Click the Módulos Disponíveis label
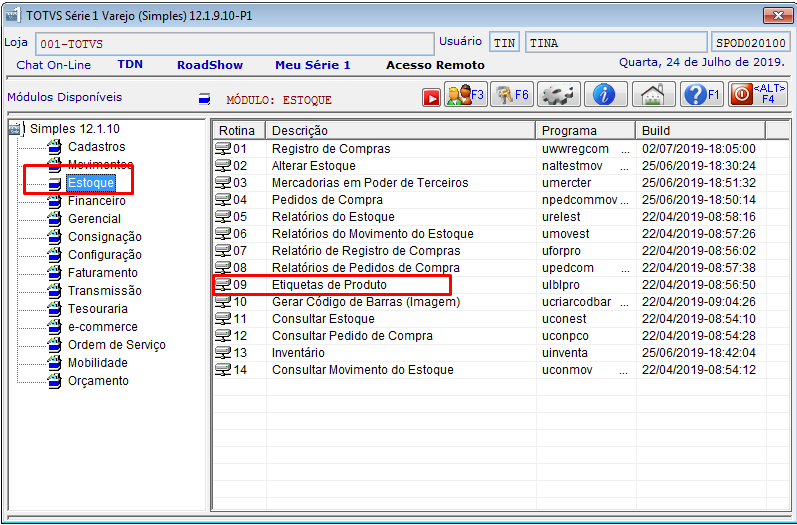 pyautogui.click(x=65, y=97)
